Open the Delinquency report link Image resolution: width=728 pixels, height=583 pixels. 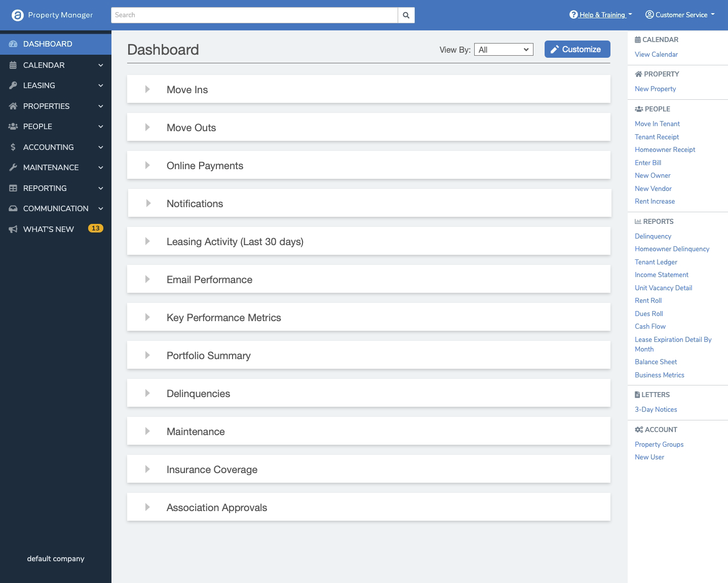pos(653,236)
